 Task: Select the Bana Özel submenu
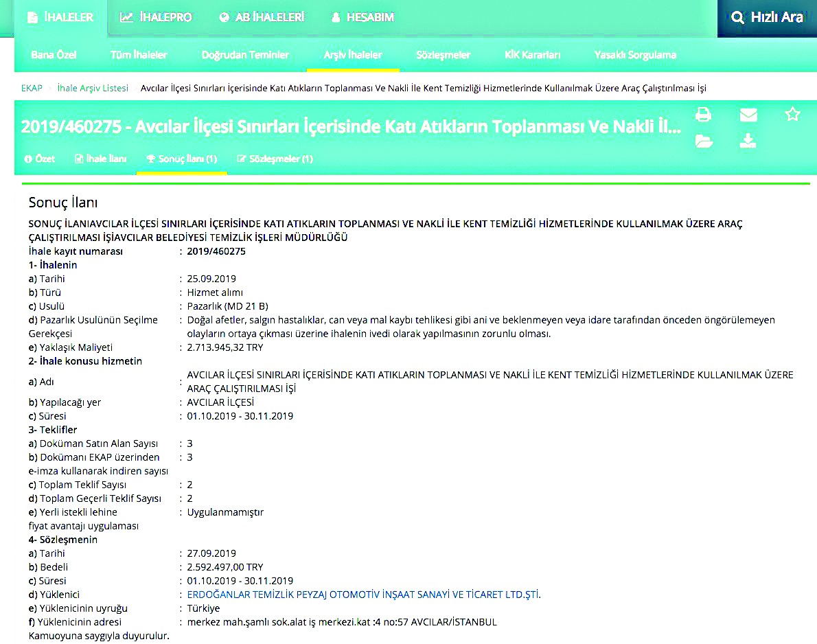pyautogui.click(x=54, y=55)
